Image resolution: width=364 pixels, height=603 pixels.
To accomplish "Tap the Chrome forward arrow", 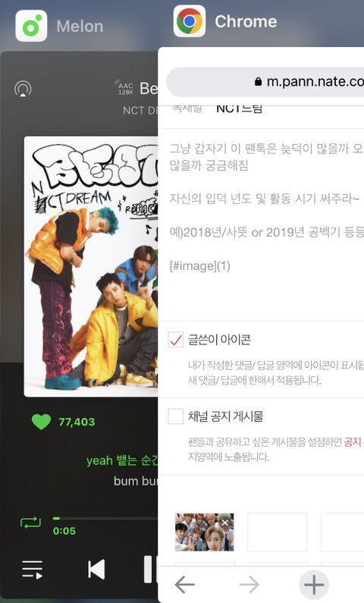I will point(249,585).
